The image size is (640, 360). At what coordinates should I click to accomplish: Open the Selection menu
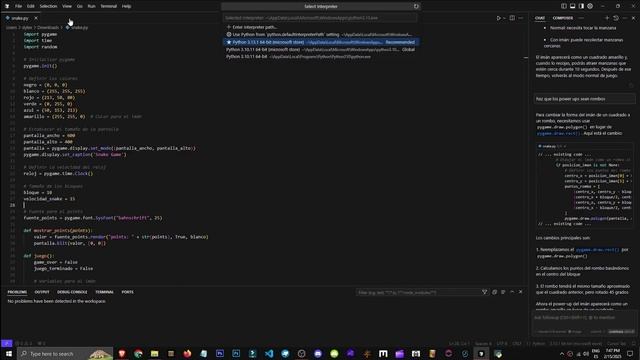(48, 6)
